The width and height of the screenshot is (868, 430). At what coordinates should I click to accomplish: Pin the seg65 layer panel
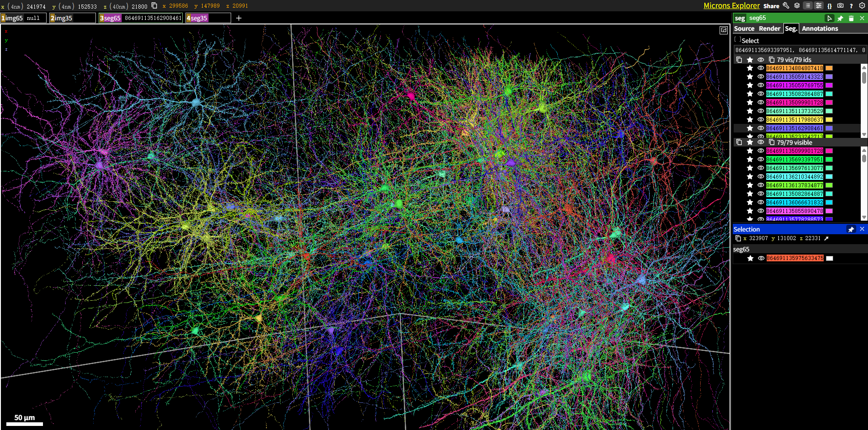(x=840, y=18)
